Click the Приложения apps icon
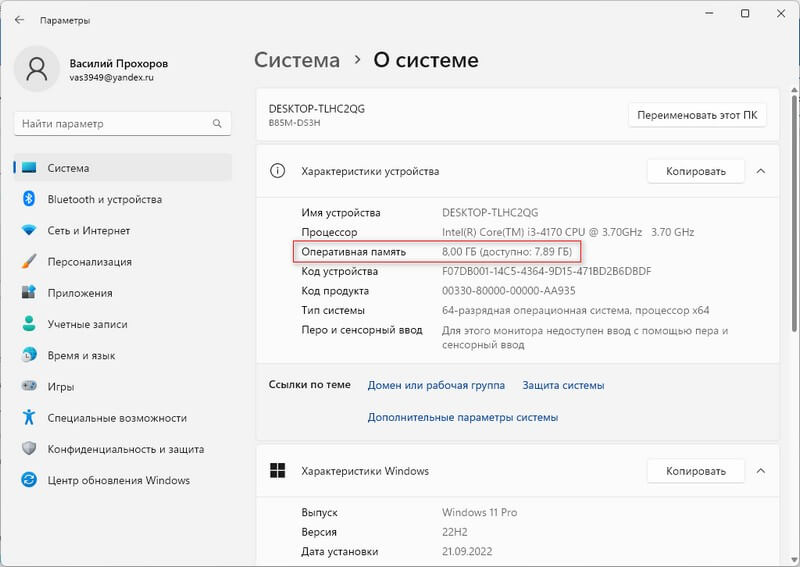800x567 pixels. 29,292
